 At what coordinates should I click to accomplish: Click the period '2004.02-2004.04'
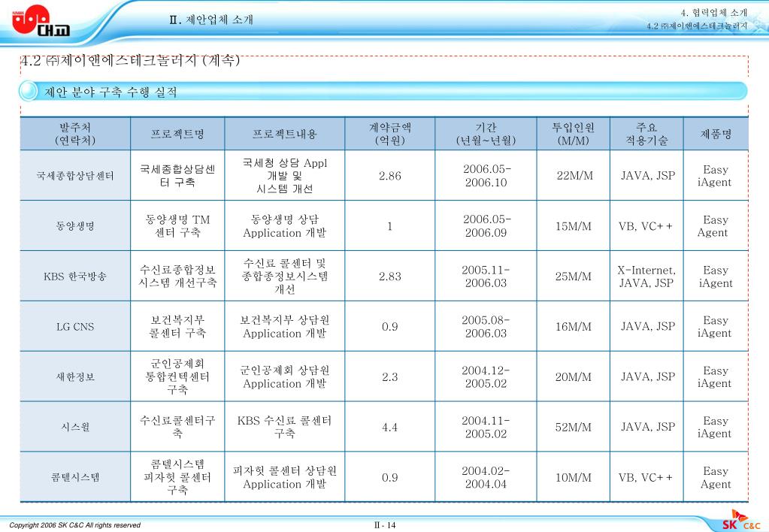(486, 477)
